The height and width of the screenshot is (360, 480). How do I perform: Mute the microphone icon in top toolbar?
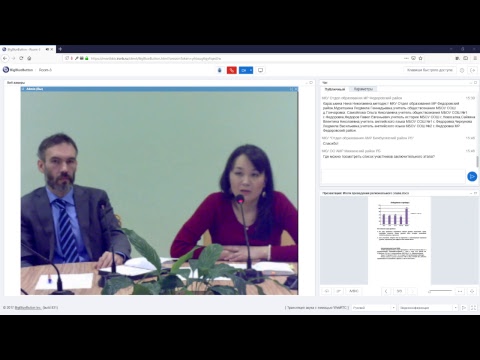(219, 70)
